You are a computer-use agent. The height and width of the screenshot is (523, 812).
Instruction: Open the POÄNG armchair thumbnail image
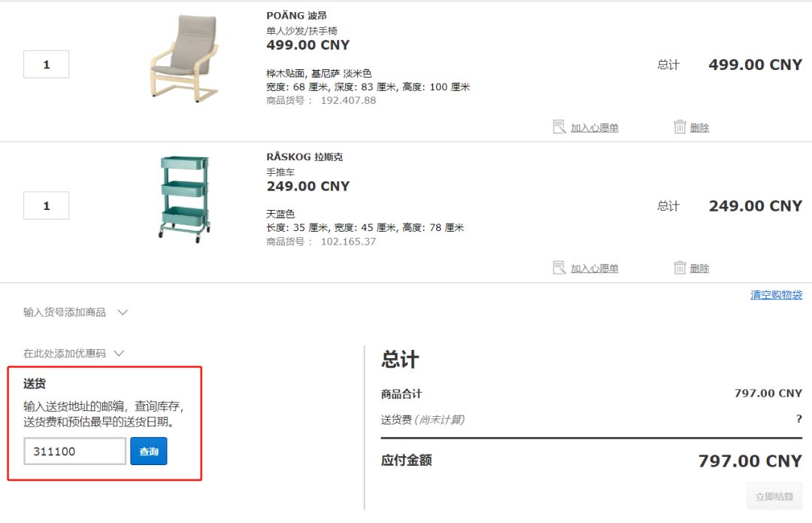coord(183,51)
